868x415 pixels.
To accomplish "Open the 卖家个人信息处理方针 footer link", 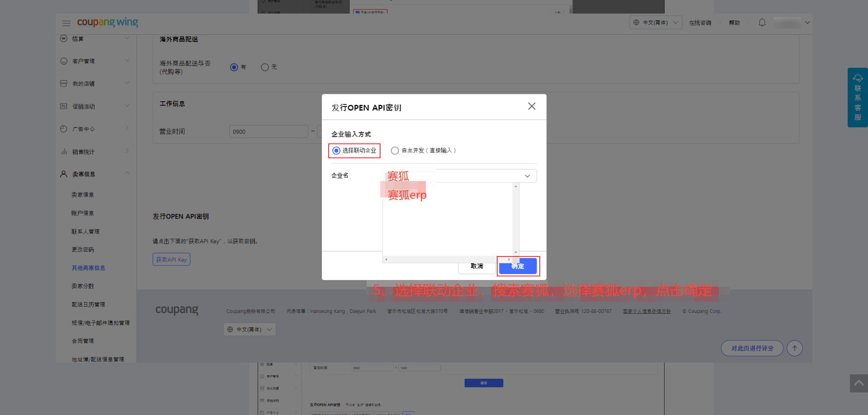I will pos(647,312).
